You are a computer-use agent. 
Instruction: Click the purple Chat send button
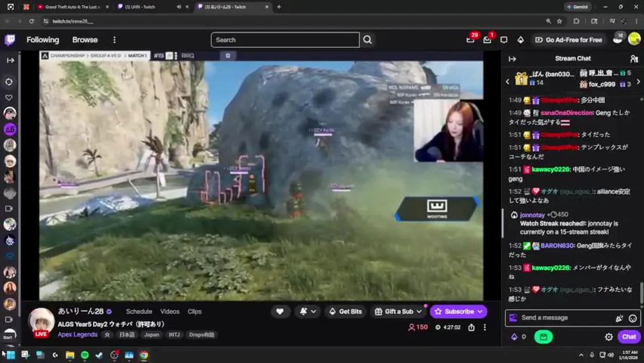click(629, 337)
